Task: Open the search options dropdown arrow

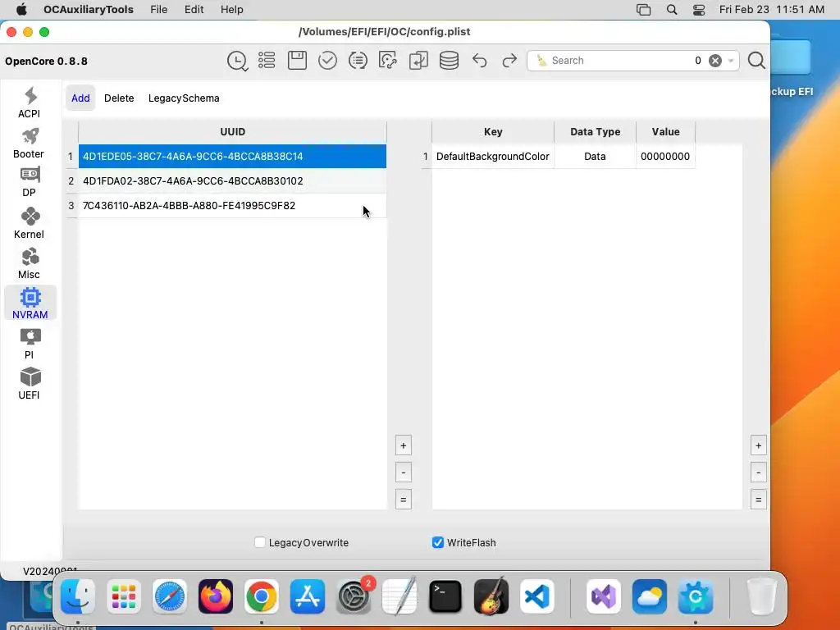Action: coord(731,61)
